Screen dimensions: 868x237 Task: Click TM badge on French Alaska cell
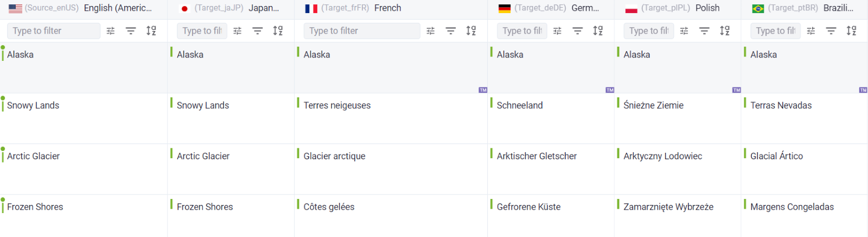click(483, 90)
